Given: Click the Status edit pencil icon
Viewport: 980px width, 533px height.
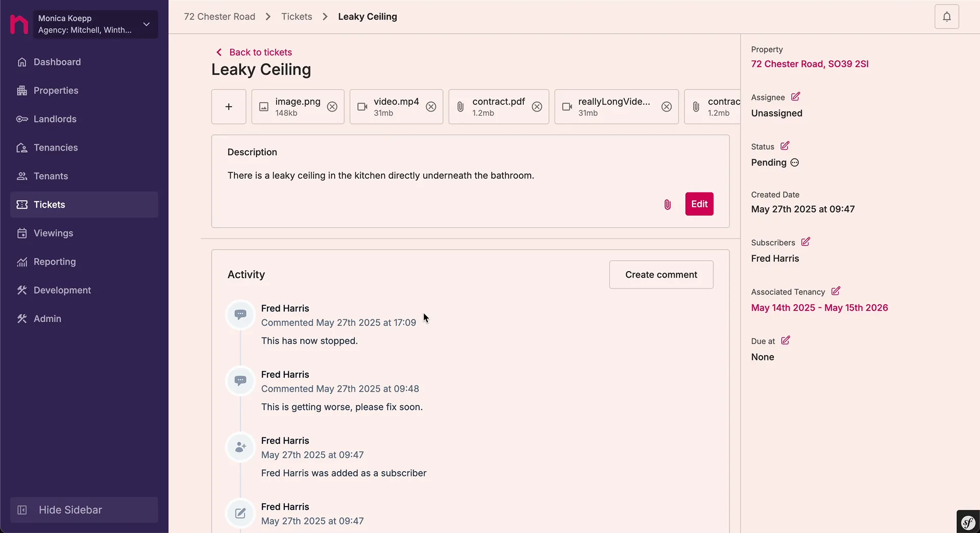Looking at the screenshot, I should (x=785, y=146).
